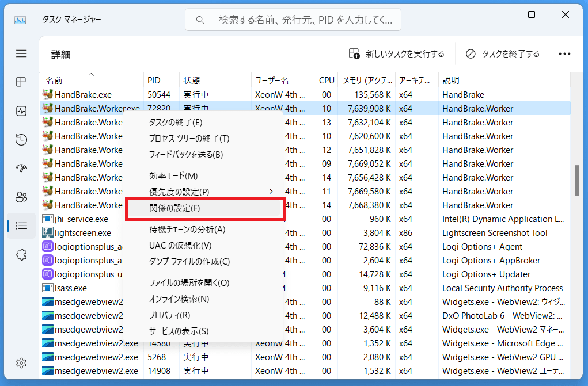Viewport: 588px width, 386px height.
Task: Open the Performance page icon
Action: [x=21, y=111]
